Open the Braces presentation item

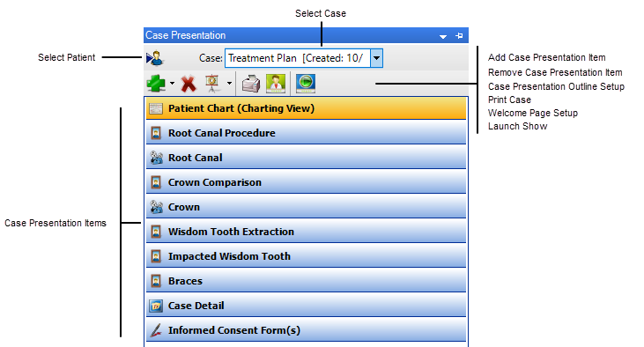click(x=306, y=281)
